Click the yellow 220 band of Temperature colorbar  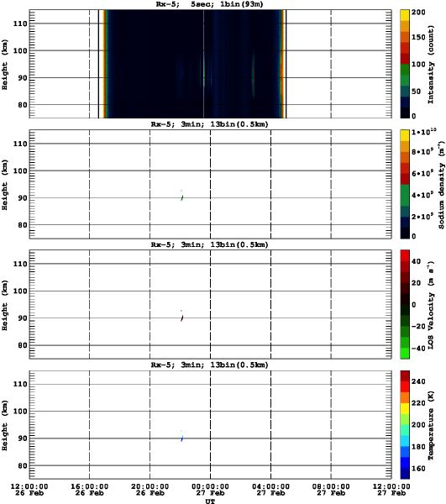tap(405, 408)
